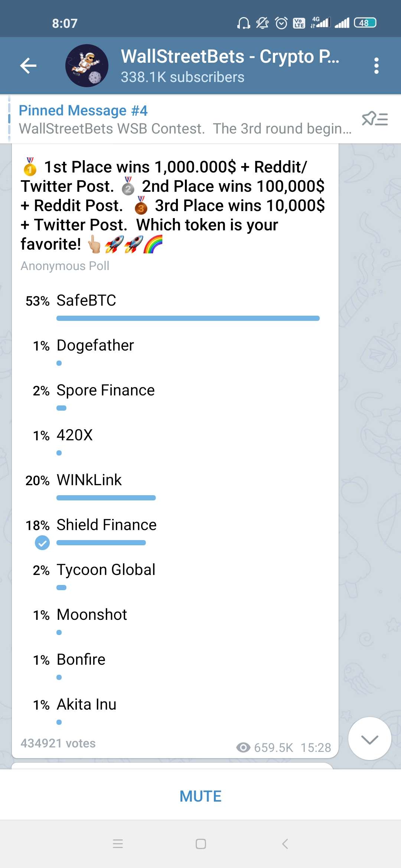Tap the MUTE button
Screen dimensions: 401x868
click(200, 796)
